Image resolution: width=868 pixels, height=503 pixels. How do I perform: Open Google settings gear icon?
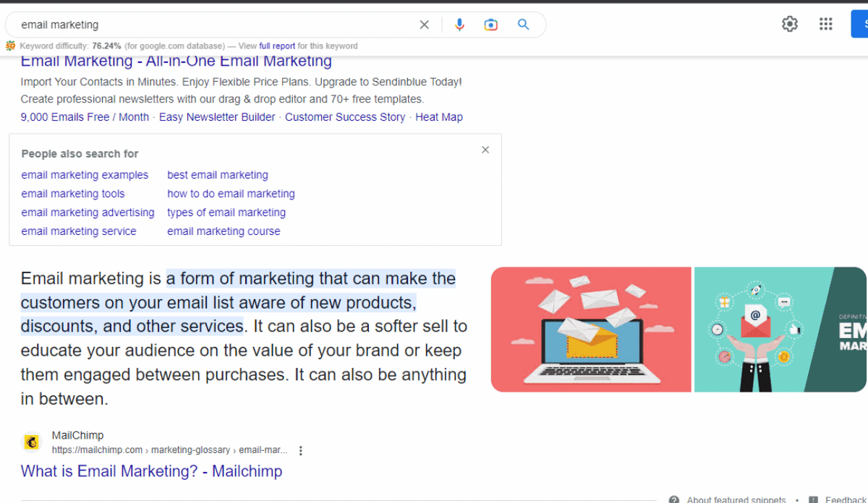(x=790, y=24)
